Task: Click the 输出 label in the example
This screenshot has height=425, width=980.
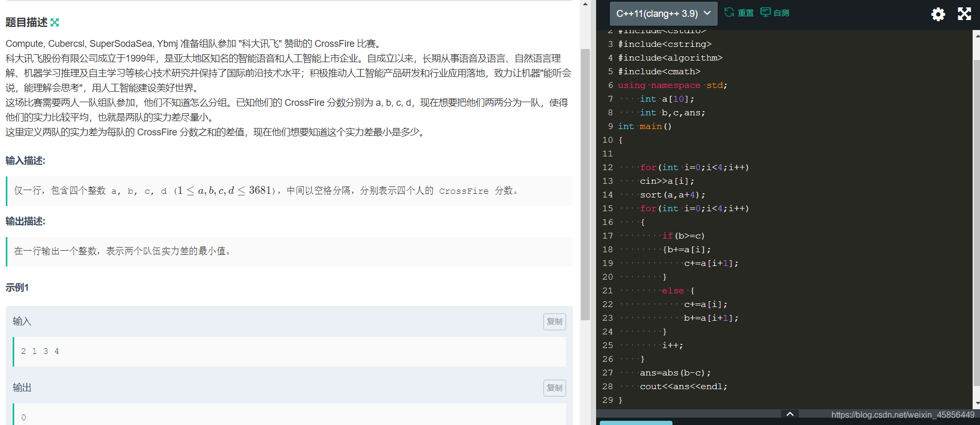Action: pyautogui.click(x=22, y=388)
